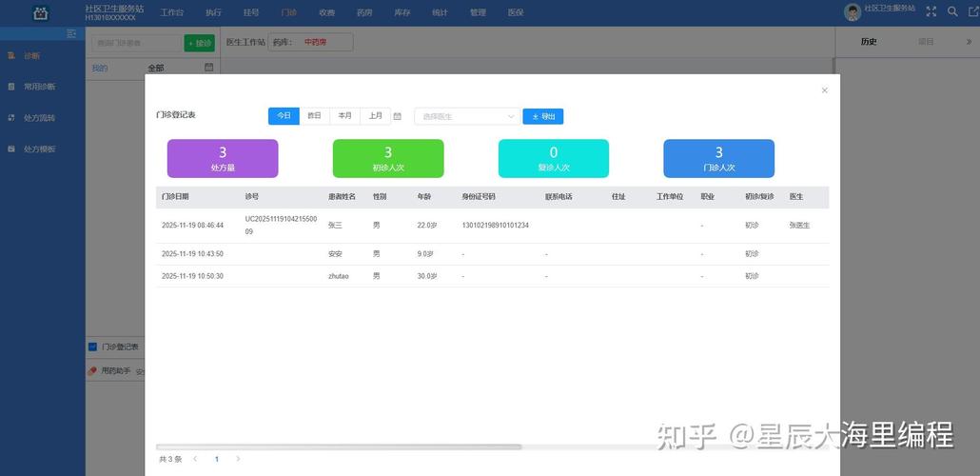Open the 选择医生 dropdown

point(467,116)
